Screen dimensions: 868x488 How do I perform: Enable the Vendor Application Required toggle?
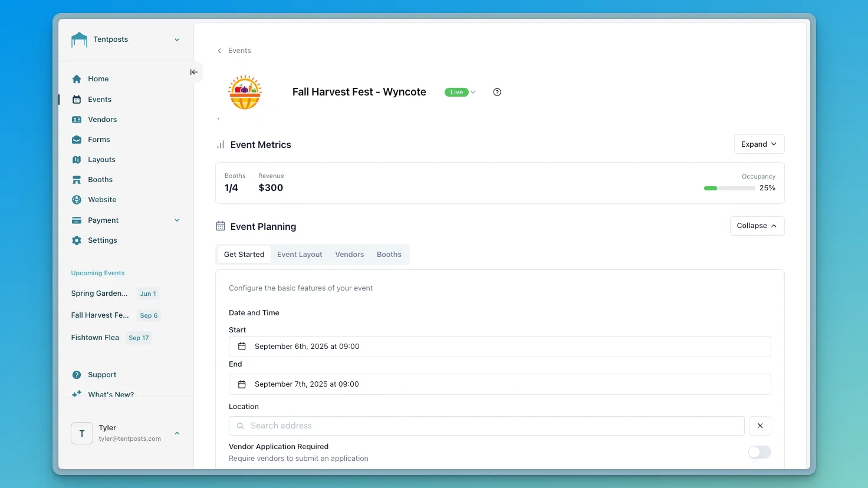[759, 452]
